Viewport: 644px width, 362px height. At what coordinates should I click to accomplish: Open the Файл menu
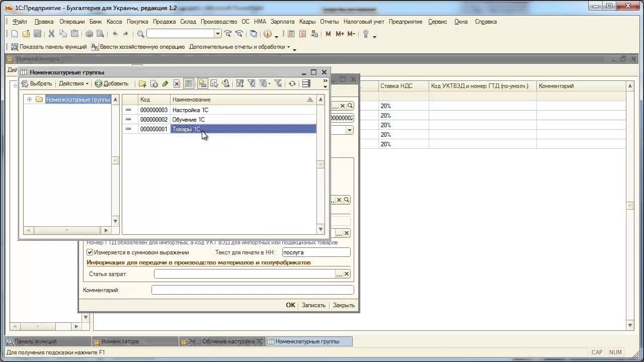[20, 22]
